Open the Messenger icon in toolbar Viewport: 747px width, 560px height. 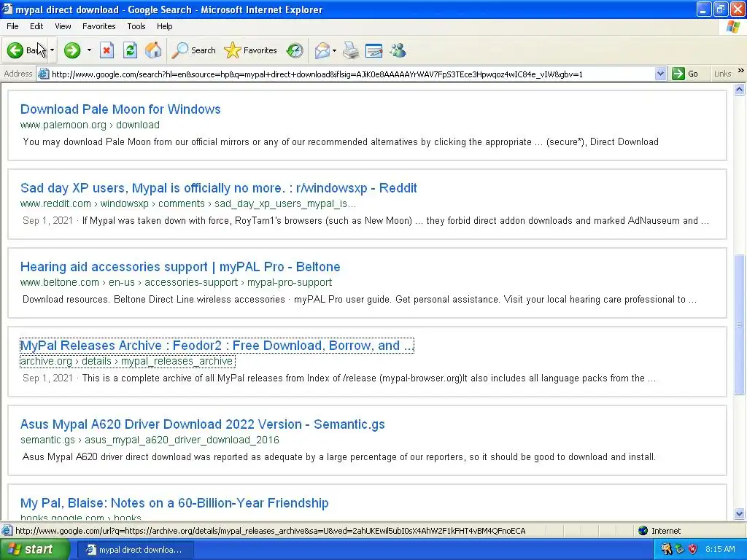click(x=398, y=50)
